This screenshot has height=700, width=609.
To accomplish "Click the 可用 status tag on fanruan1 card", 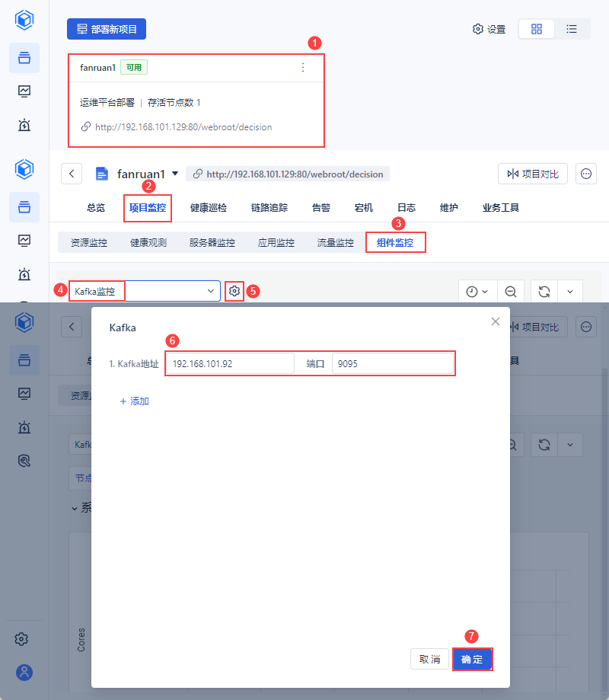I will tap(134, 68).
